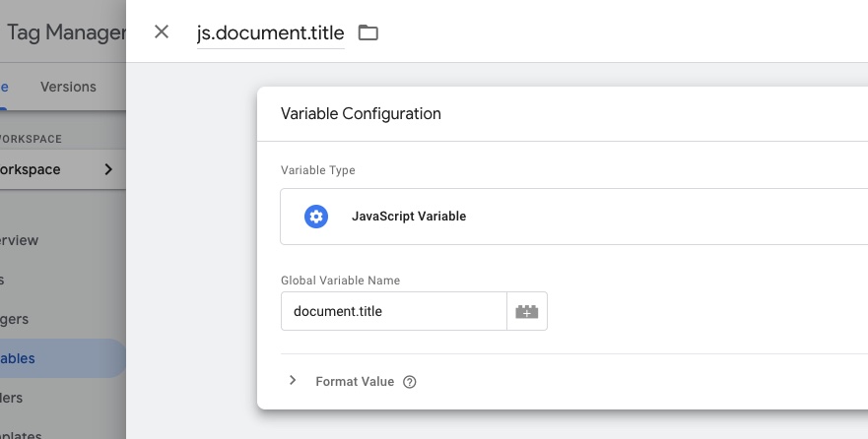
Task: Switch to the Versions tab
Action: [68, 87]
